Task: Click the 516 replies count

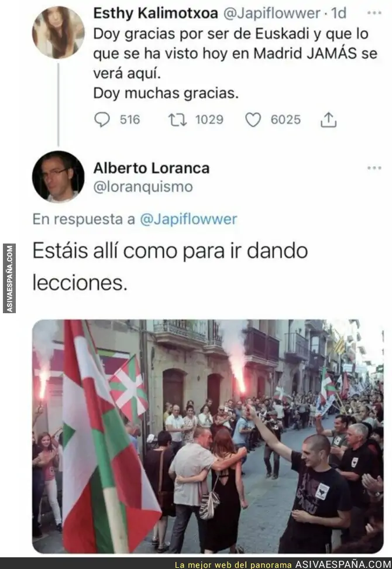Action: coord(130,119)
